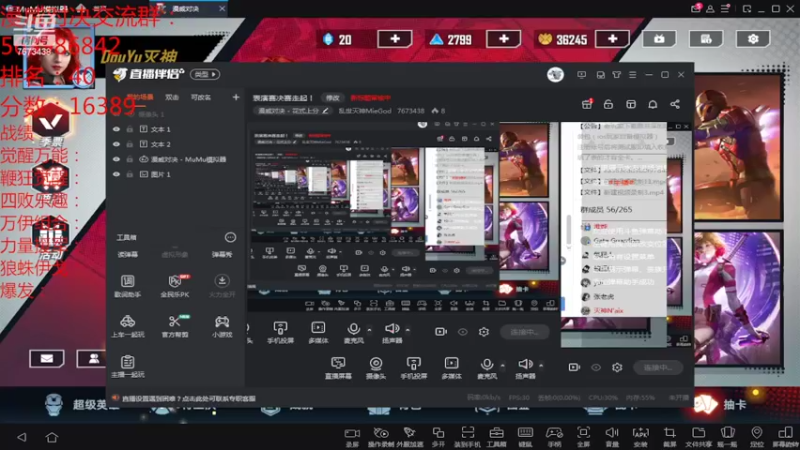The image size is (800, 450).
Task: Click 火力全开 download tool
Action: pyautogui.click(x=222, y=286)
